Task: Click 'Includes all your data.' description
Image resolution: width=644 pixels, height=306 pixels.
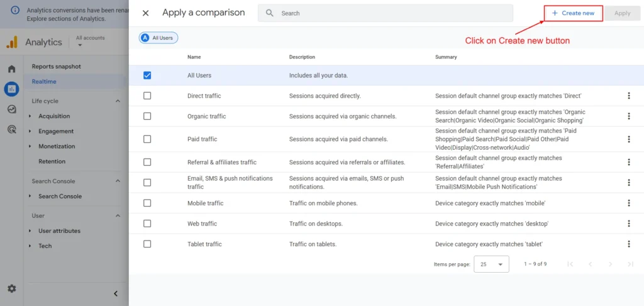Action: [x=319, y=76]
